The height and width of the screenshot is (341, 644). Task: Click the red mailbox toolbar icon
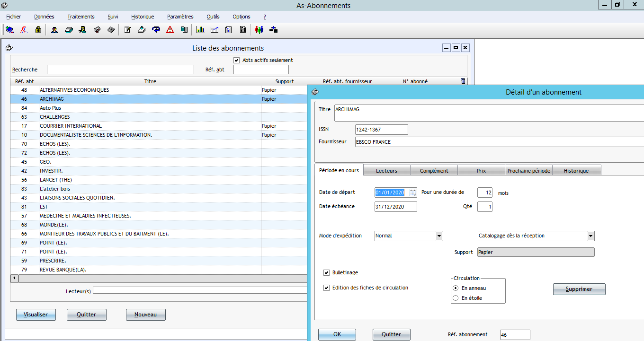[97, 30]
